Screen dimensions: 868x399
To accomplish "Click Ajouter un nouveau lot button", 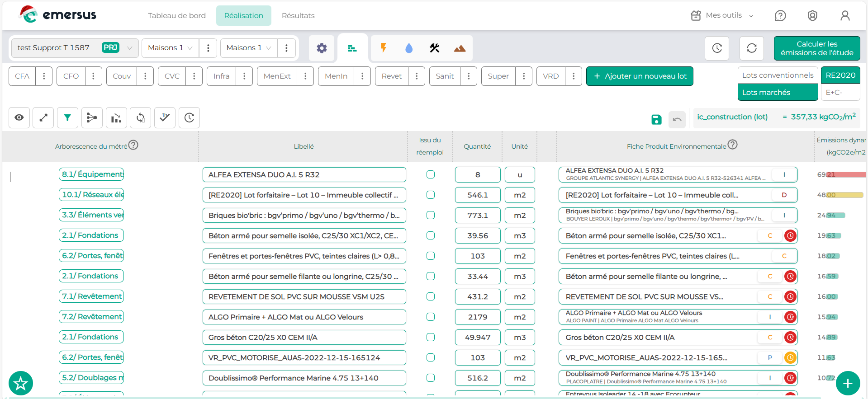I will point(640,76).
